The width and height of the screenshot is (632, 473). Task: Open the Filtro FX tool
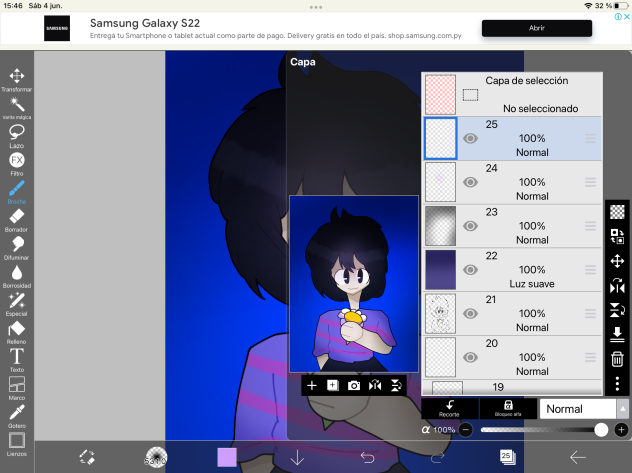click(x=17, y=164)
